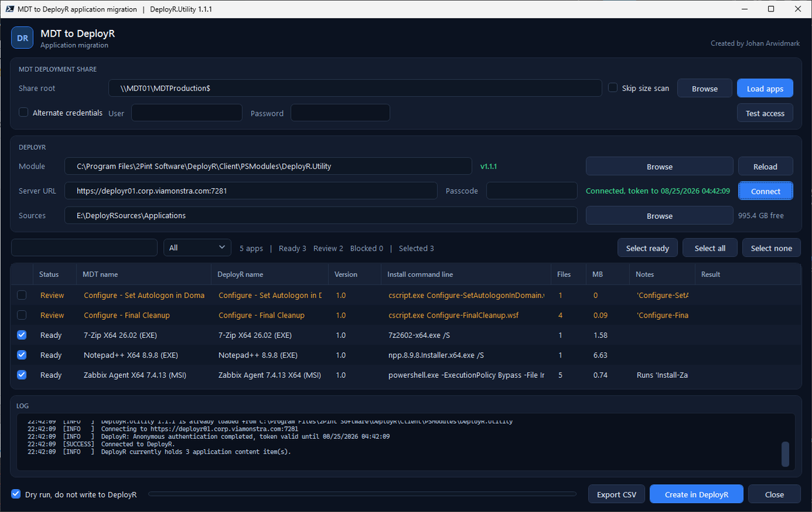Open the All filter dropdown

198,248
